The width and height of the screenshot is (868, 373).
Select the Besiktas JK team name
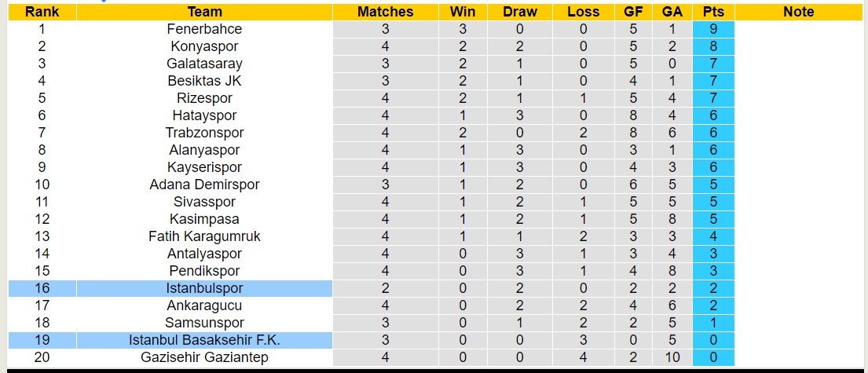click(204, 81)
